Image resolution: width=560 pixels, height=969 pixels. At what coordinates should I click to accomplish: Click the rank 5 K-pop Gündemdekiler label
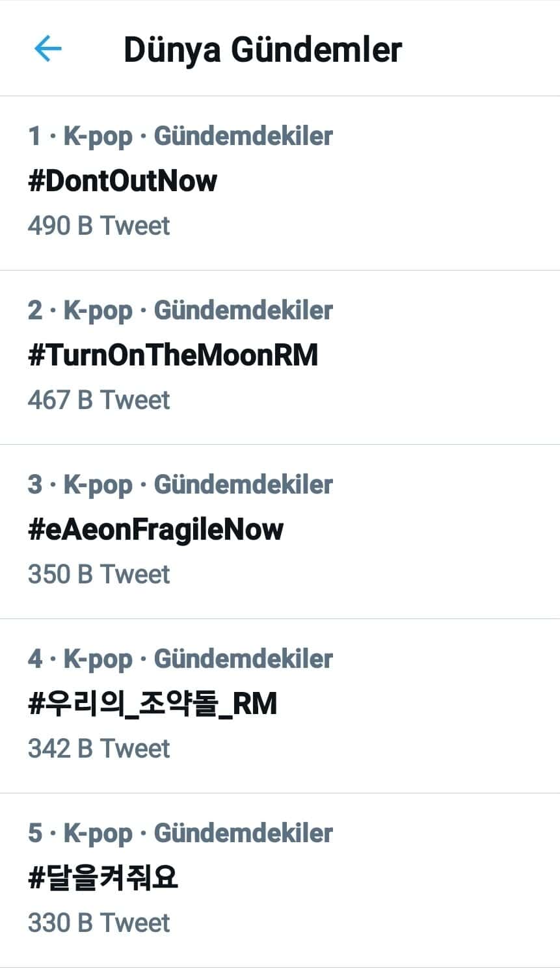[x=180, y=833]
